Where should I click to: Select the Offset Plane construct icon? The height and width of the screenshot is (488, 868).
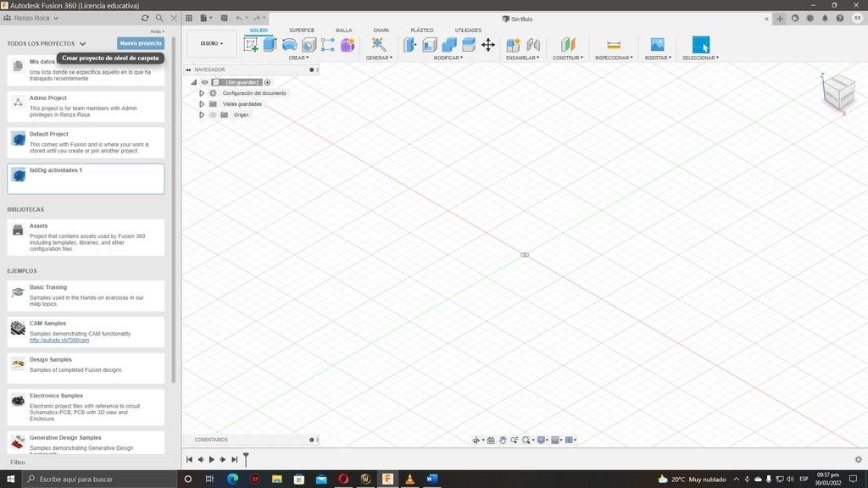click(568, 44)
